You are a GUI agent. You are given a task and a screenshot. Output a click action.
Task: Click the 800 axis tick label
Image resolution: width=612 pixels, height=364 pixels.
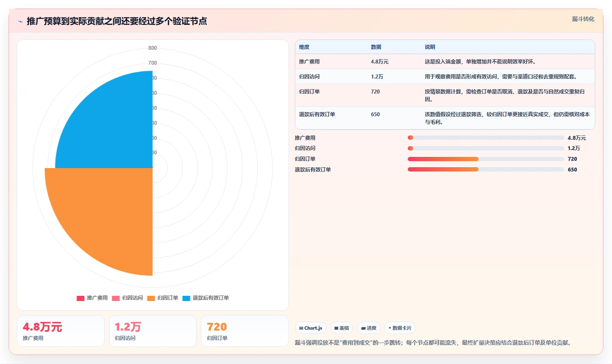pos(153,48)
